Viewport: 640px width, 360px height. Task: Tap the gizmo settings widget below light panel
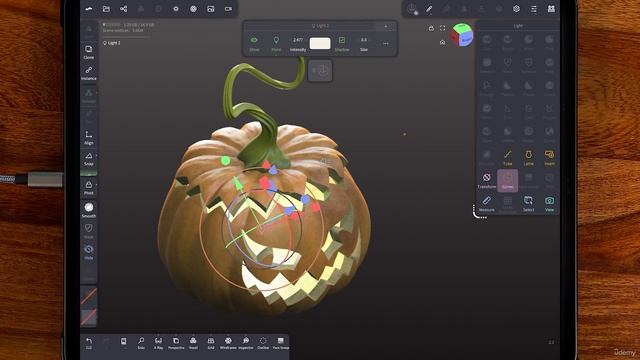[320, 71]
